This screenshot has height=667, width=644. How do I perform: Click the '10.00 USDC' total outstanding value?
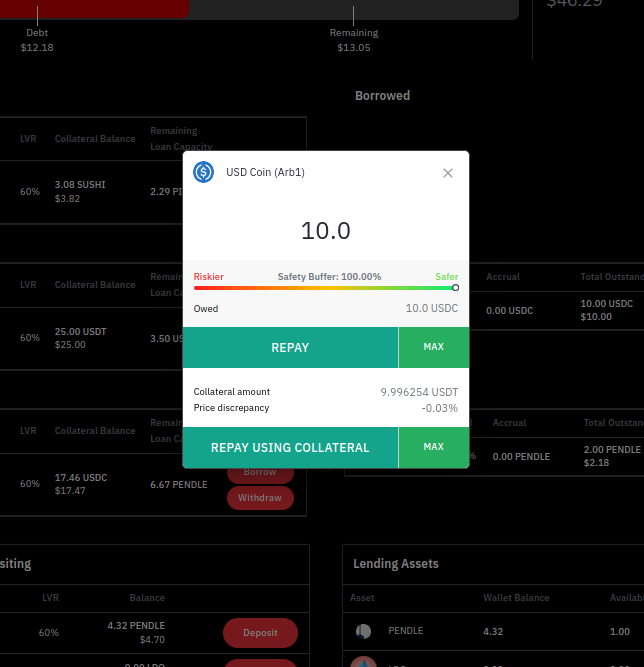coord(607,304)
